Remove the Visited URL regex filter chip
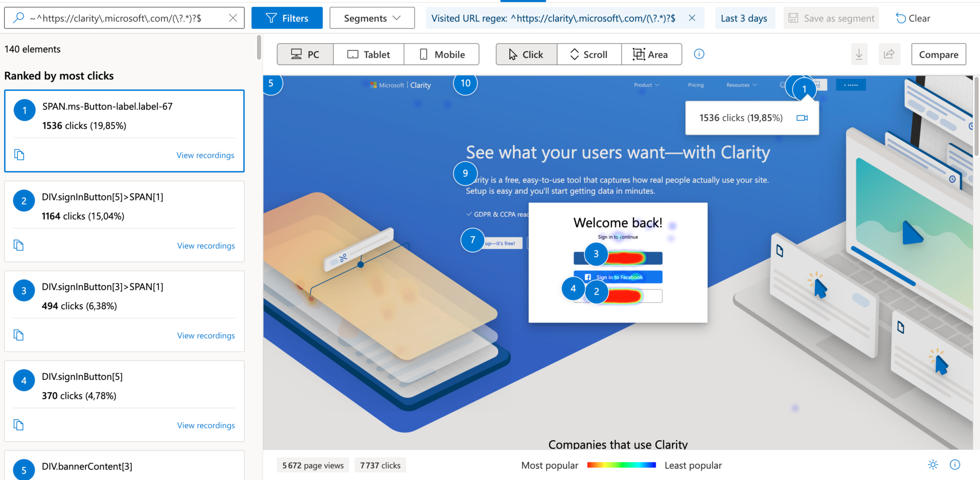 click(692, 18)
